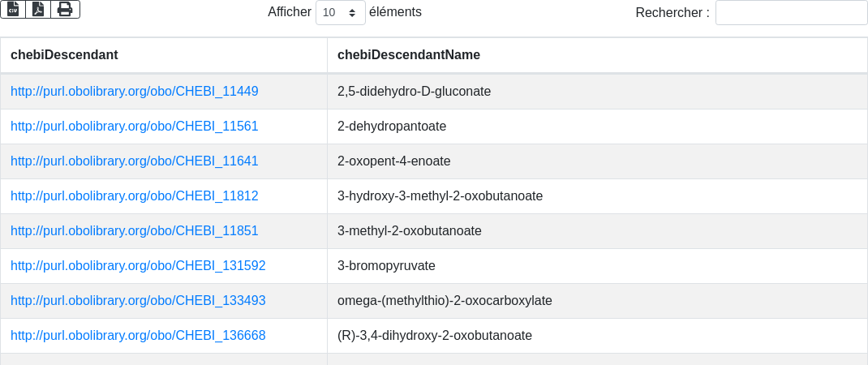The image size is (868, 365).
Task: Sort by chebiDescendantName column header
Action: pos(409,55)
